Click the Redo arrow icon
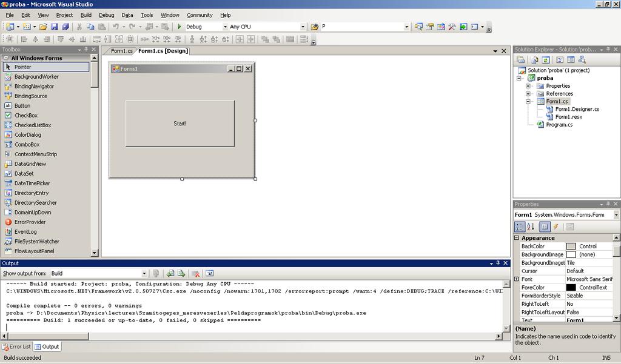Image resolution: width=621 pixels, height=364 pixels. (x=132, y=27)
